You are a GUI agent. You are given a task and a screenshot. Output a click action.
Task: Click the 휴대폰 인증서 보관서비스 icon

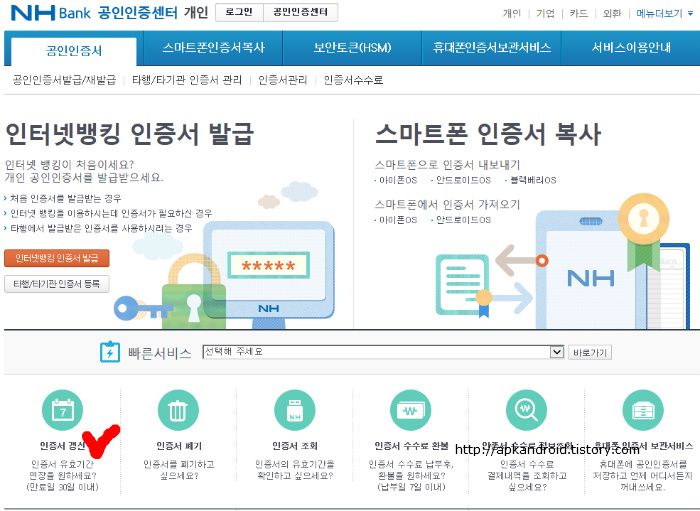642,410
